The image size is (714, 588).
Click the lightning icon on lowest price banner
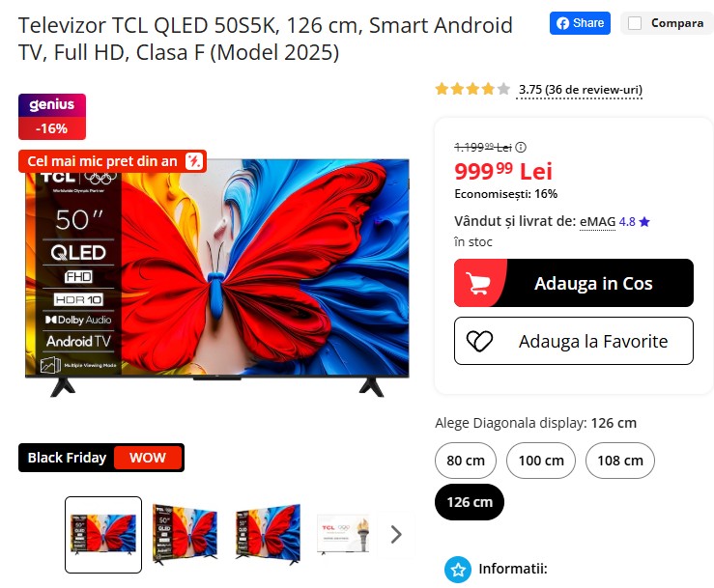pos(193,161)
